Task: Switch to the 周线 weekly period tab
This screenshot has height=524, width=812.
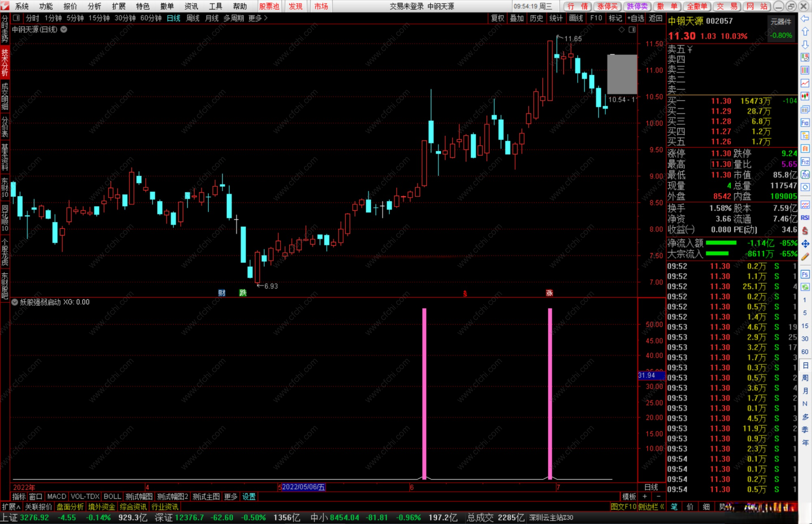Action: (x=192, y=18)
